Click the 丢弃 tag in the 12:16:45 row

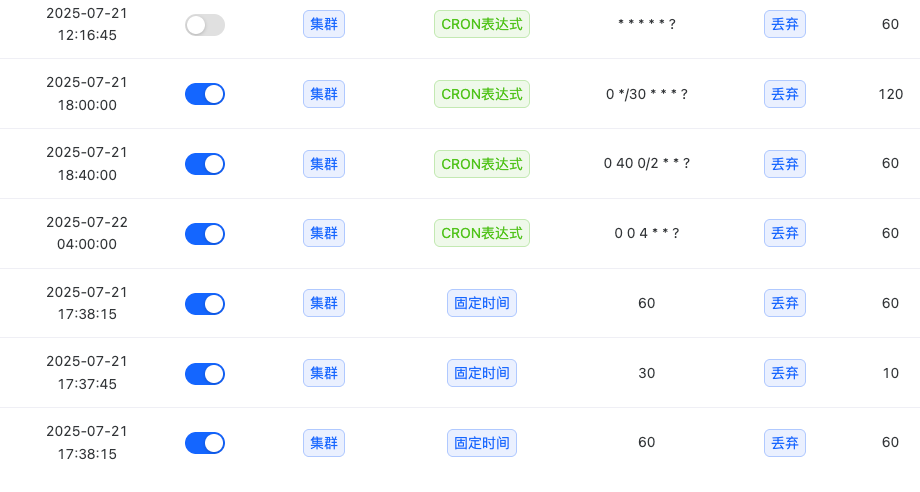[x=784, y=24]
